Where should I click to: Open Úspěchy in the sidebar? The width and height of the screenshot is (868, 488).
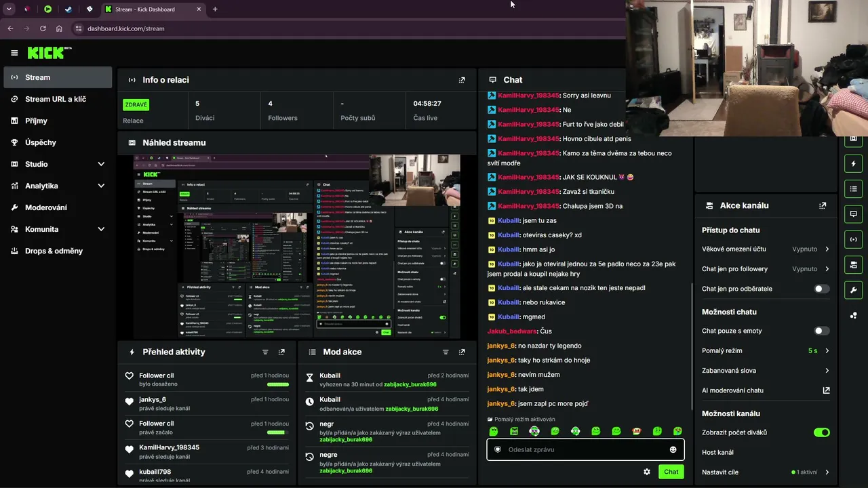(58, 142)
